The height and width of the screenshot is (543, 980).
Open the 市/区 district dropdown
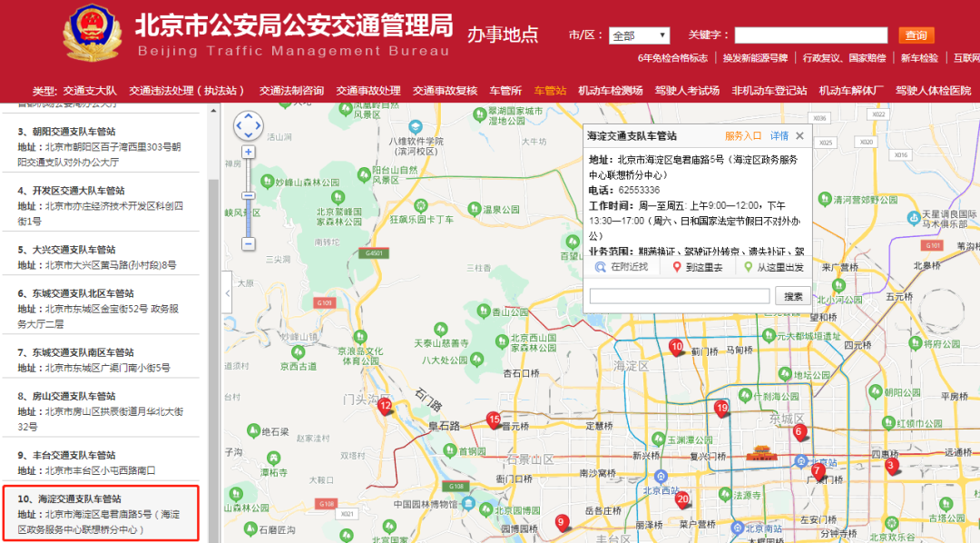tap(639, 35)
